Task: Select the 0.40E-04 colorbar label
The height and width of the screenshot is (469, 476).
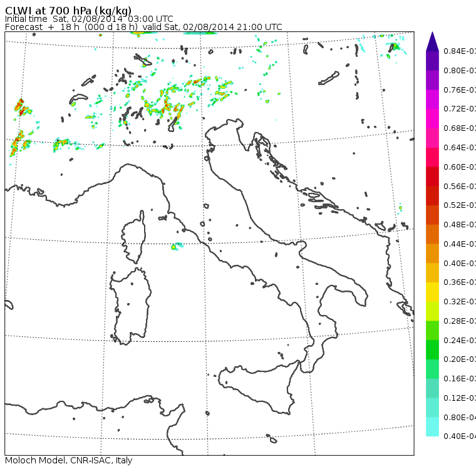Action: pos(460,436)
